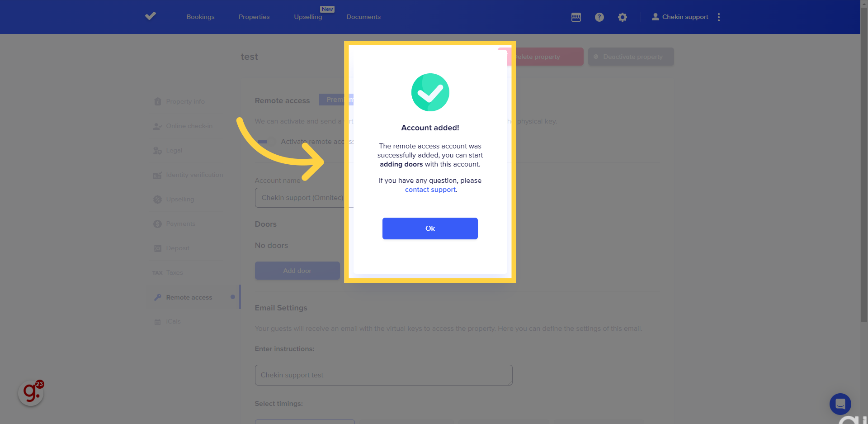
Task: Click the Add door button
Action: (x=297, y=271)
